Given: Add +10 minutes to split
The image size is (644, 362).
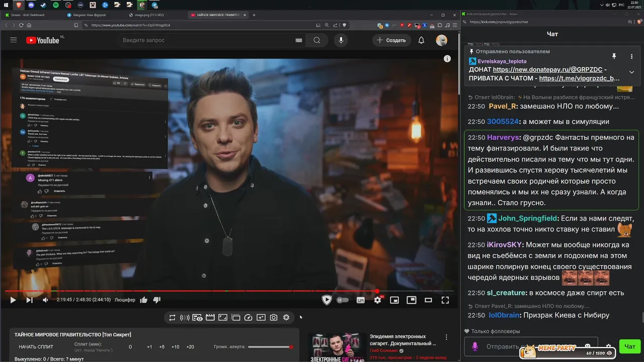Looking at the screenshot, I should [175, 347].
